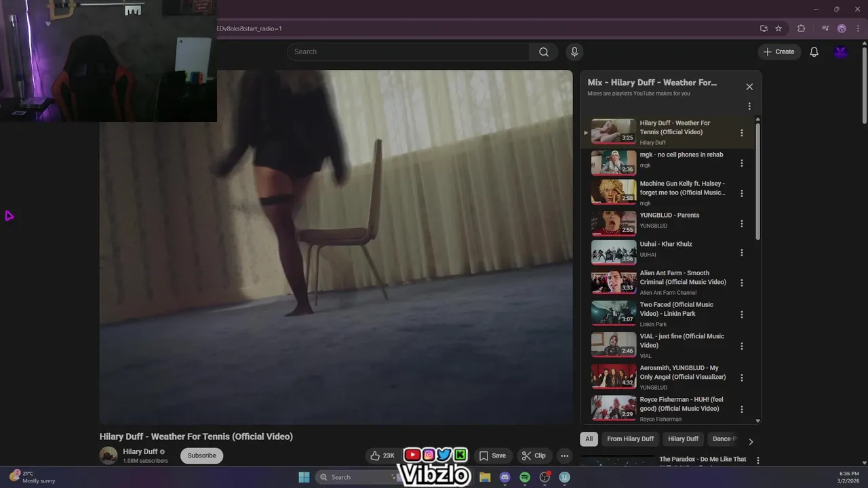This screenshot has height=488, width=868.
Task: Select the 'All' filter chip
Action: [589, 439]
